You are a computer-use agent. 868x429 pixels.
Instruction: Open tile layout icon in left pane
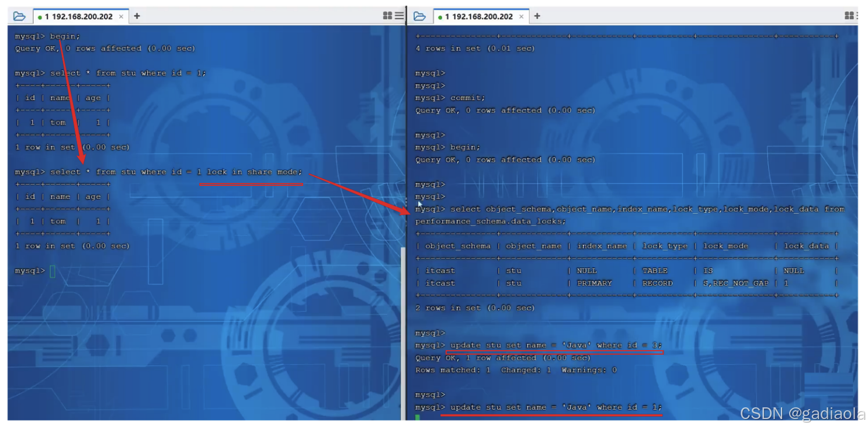tap(387, 16)
